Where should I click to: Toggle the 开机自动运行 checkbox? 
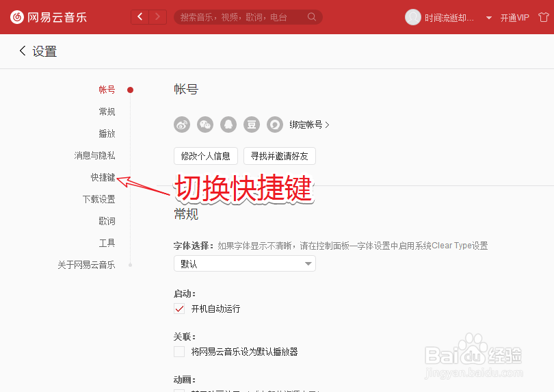[x=179, y=309]
